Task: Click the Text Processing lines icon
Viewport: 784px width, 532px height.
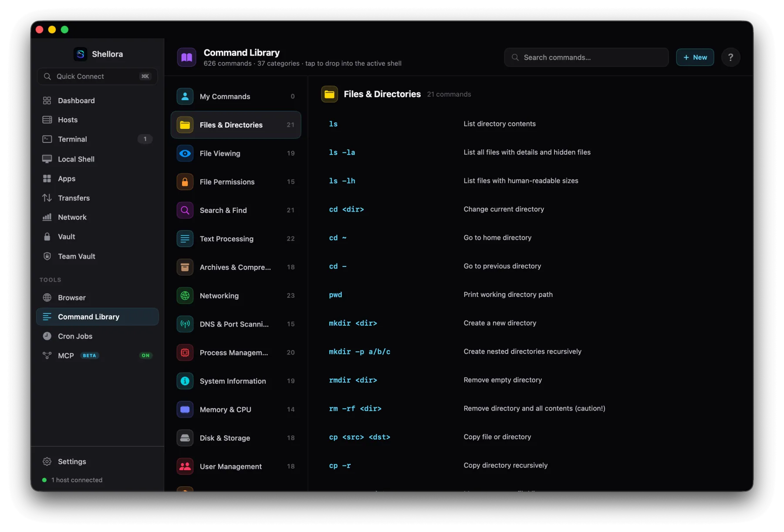Action: click(185, 239)
